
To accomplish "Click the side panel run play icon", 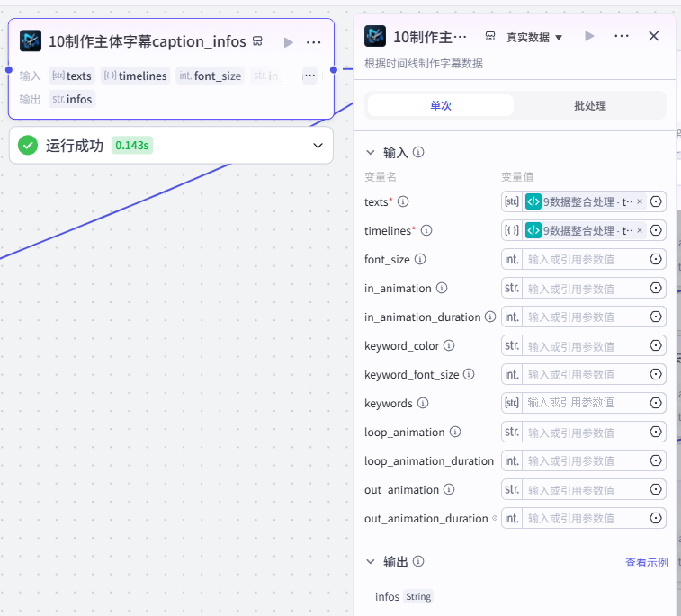I will (x=589, y=36).
